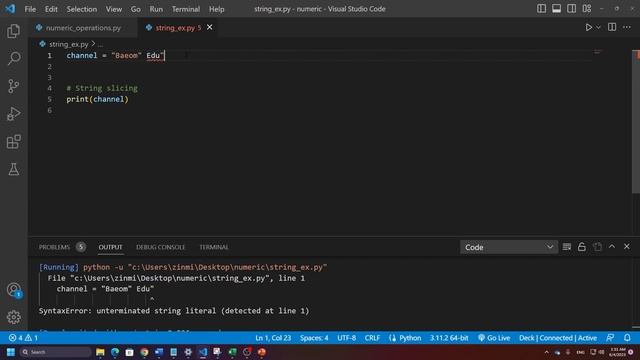Click the # String slicing comment
Image resolution: width=640 pixels, height=360 pixels.
click(x=102, y=88)
